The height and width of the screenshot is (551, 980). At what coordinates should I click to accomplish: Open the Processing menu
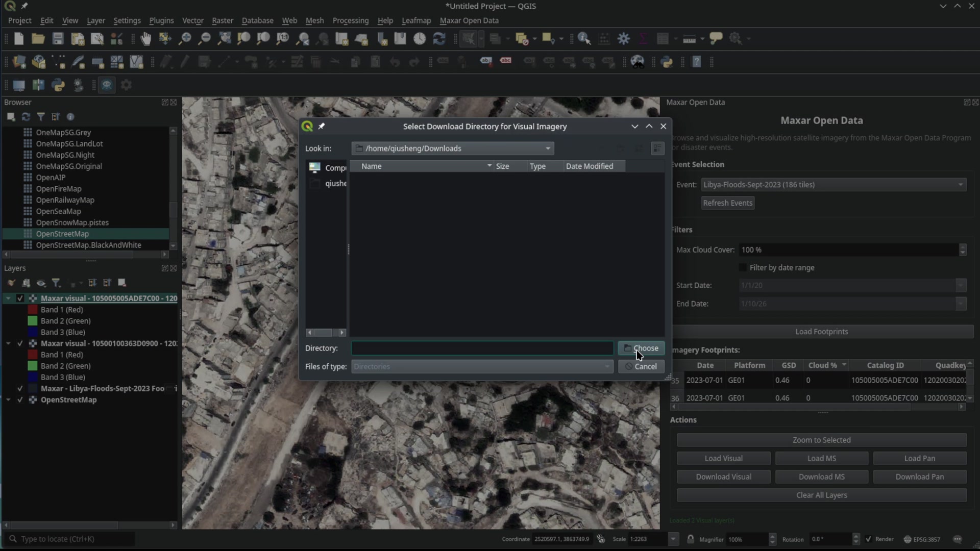click(x=350, y=20)
